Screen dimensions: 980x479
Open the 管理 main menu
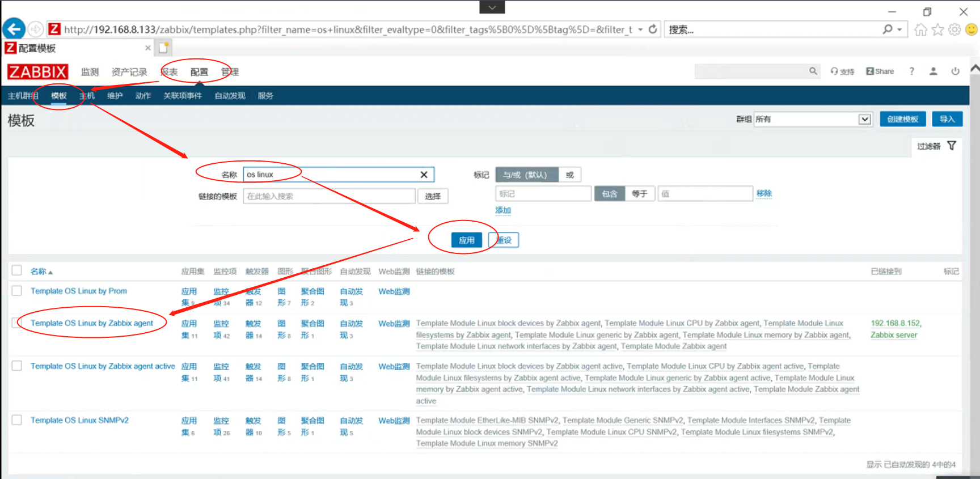230,72
